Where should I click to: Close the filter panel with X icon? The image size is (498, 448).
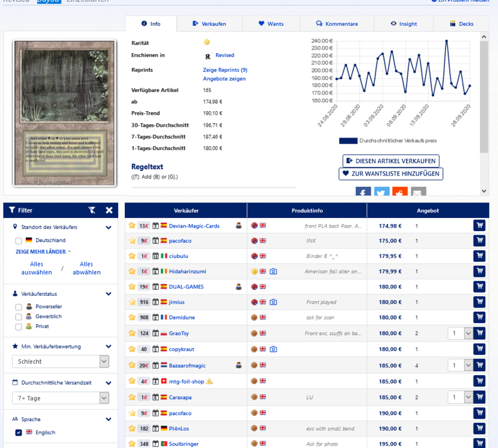(x=109, y=210)
